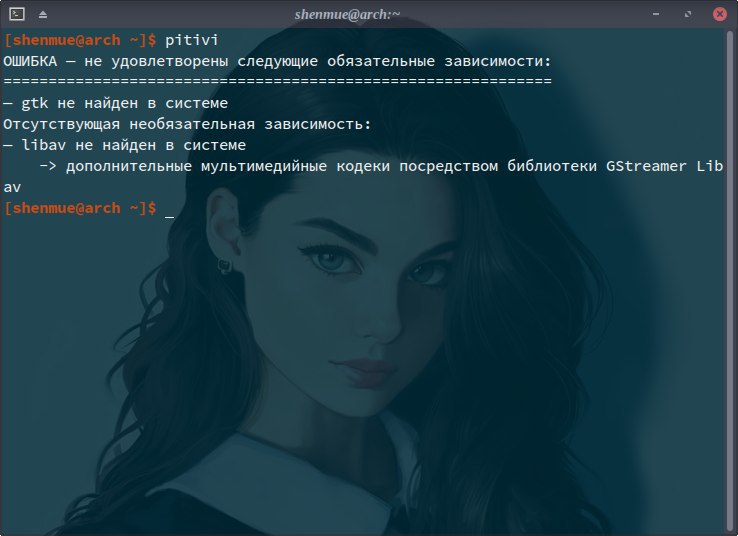Close the terminal with the red X
738x536 pixels.
[x=720, y=14]
